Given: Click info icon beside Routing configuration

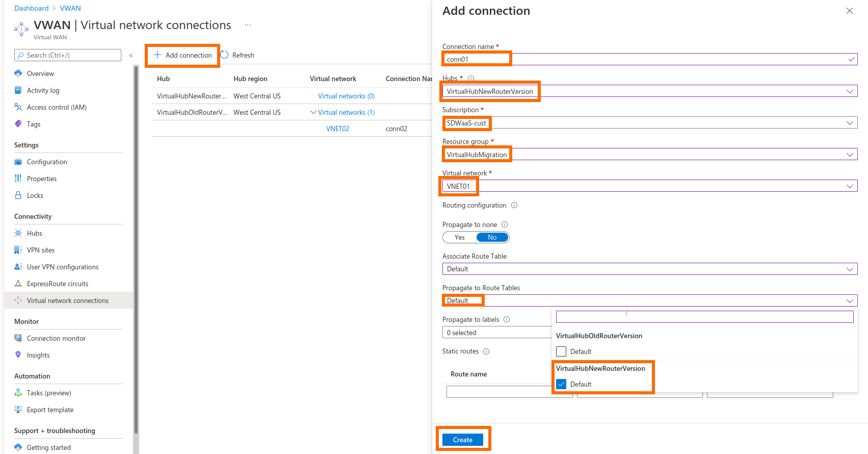Looking at the screenshot, I should [x=514, y=205].
